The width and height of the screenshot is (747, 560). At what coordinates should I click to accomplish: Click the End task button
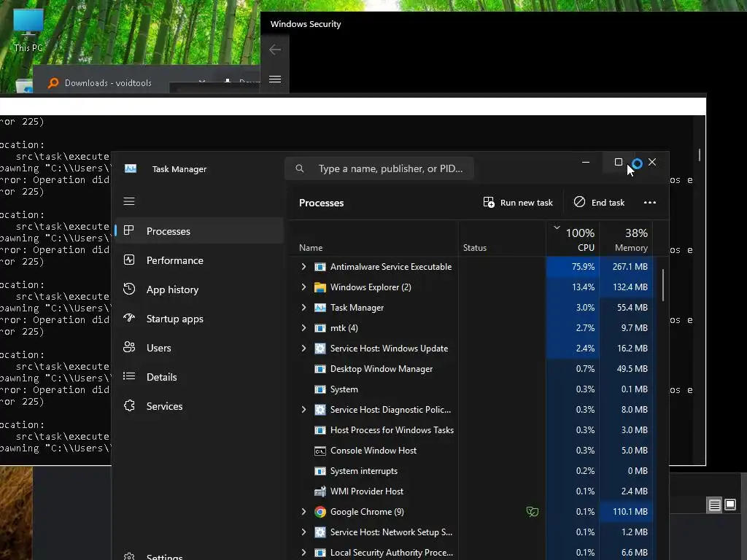(599, 203)
